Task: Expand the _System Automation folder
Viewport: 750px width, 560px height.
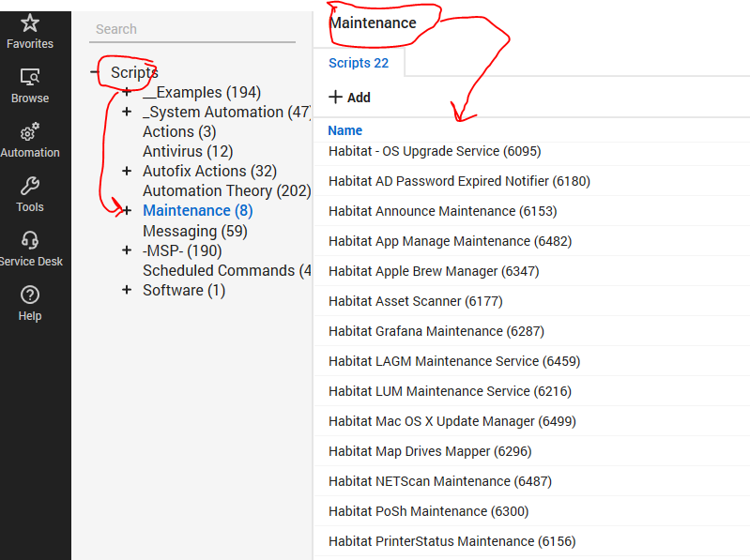Action: 127,113
